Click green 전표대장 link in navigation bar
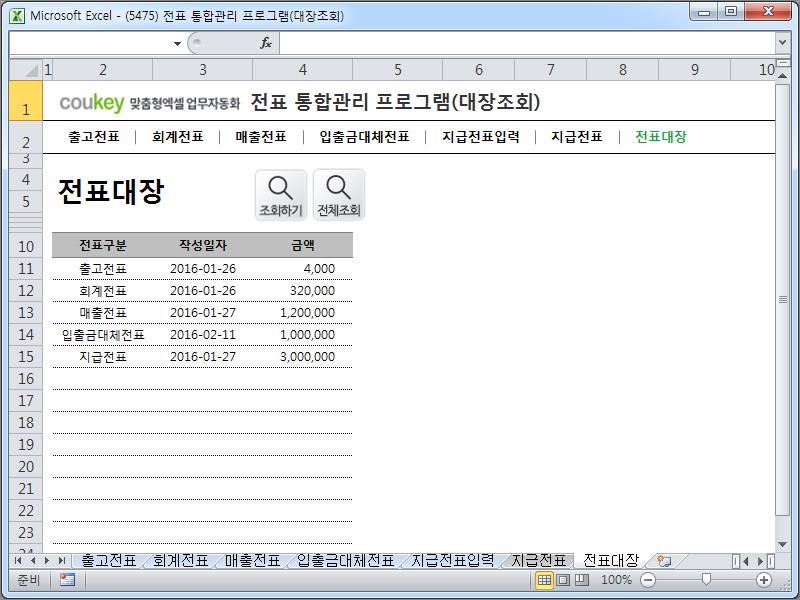800x600 pixels. [x=661, y=137]
